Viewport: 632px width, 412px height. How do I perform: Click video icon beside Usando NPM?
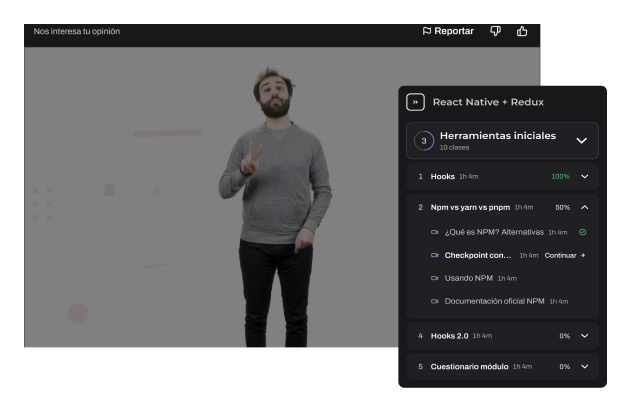(x=435, y=278)
